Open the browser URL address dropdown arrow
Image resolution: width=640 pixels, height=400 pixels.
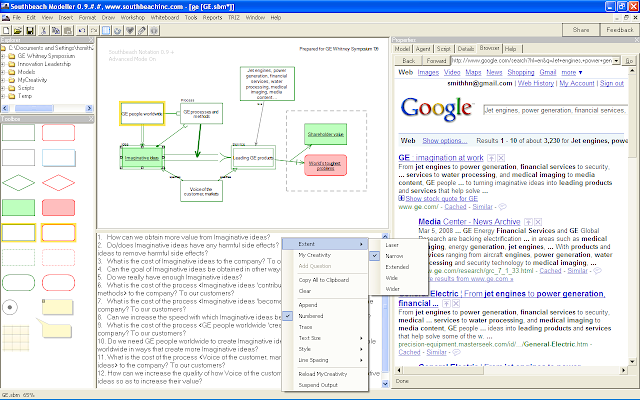pos(616,61)
